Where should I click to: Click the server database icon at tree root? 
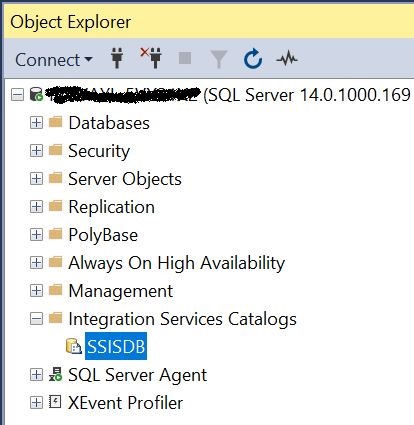click(x=36, y=94)
